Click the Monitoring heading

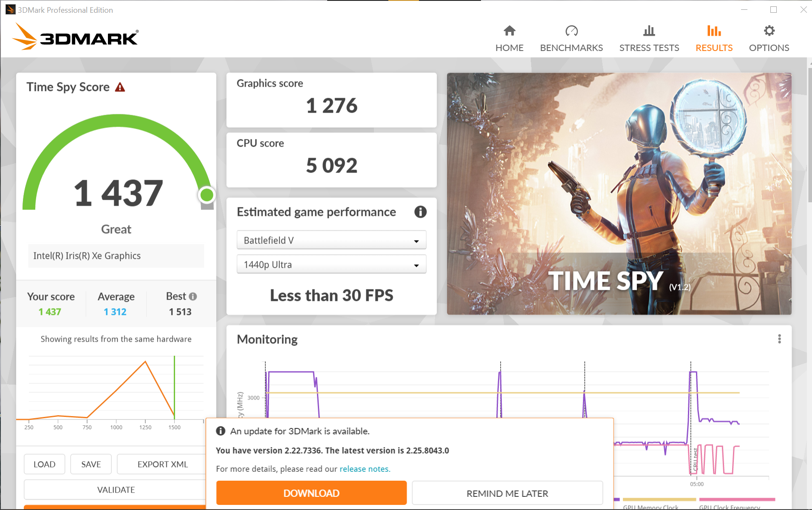[267, 339]
